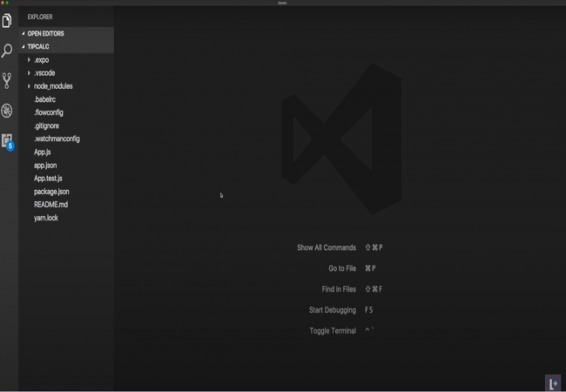The width and height of the screenshot is (566, 392).
Task: Open the .babelrc file
Action: click(x=66, y=99)
